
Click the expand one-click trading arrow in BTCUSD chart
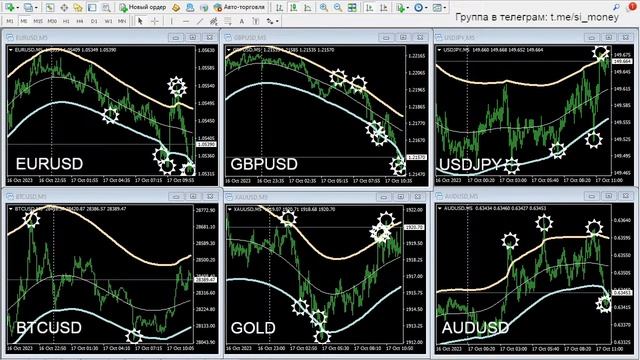[x=11, y=209]
